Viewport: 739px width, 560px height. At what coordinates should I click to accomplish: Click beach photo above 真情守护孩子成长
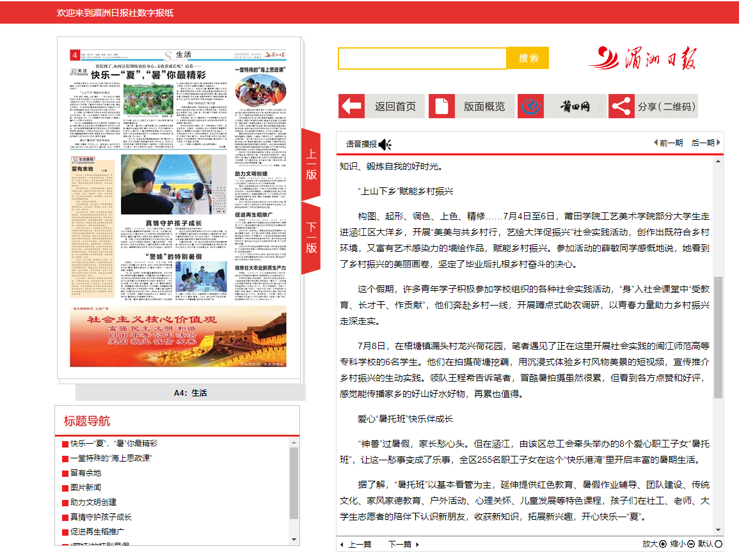click(x=167, y=184)
